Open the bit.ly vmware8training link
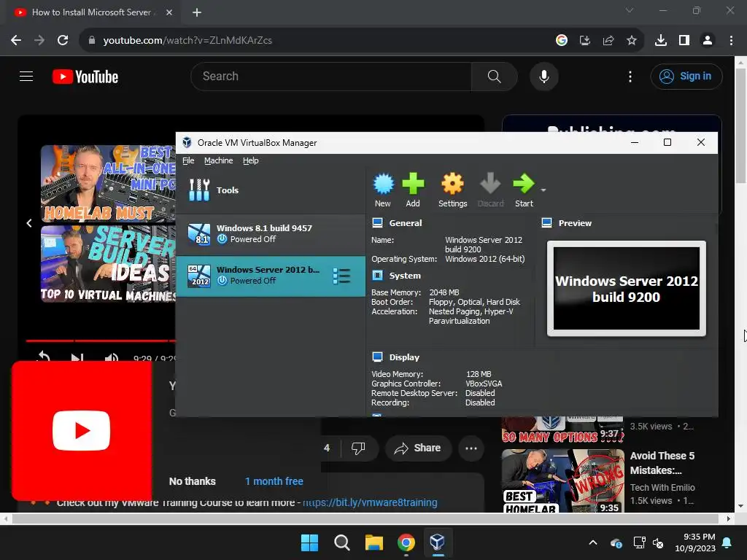747x560 pixels. click(370, 502)
